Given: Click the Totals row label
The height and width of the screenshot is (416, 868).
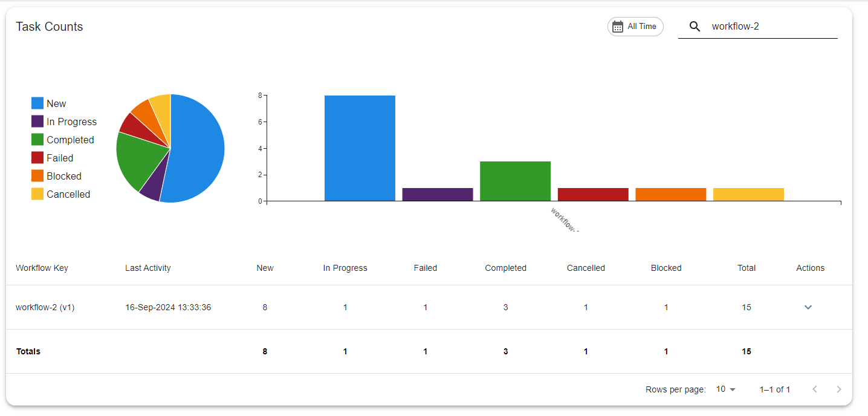Looking at the screenshot, I should 28,351.
